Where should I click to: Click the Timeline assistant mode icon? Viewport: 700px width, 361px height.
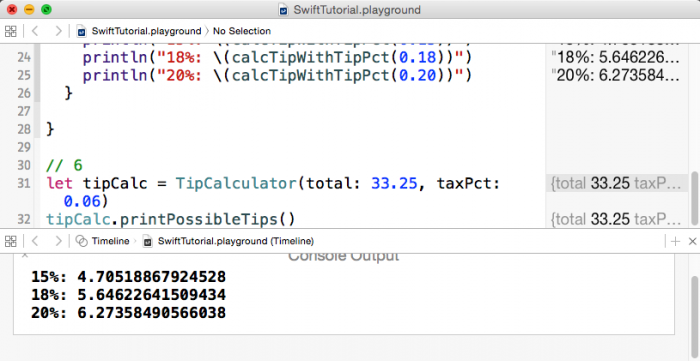point(81,241)
